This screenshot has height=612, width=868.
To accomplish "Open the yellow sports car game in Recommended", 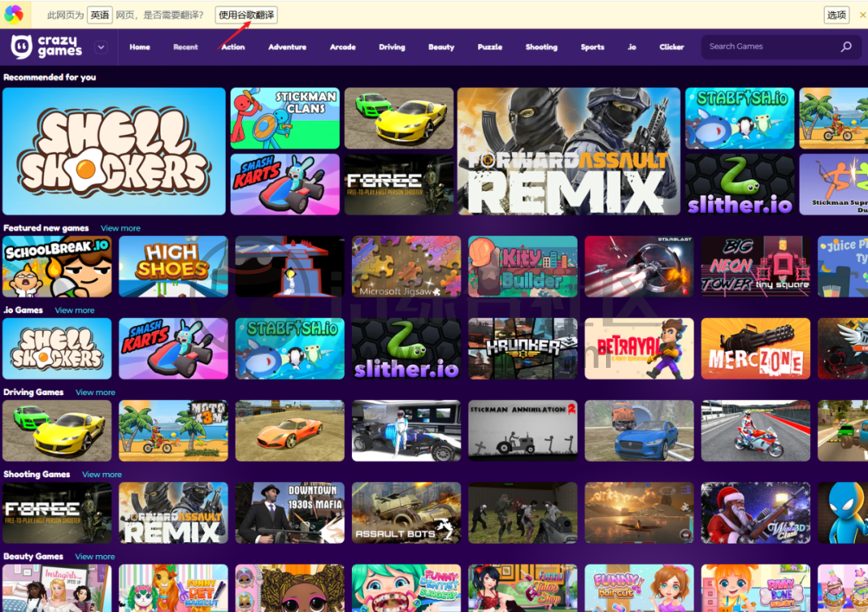I will point(399,118).
